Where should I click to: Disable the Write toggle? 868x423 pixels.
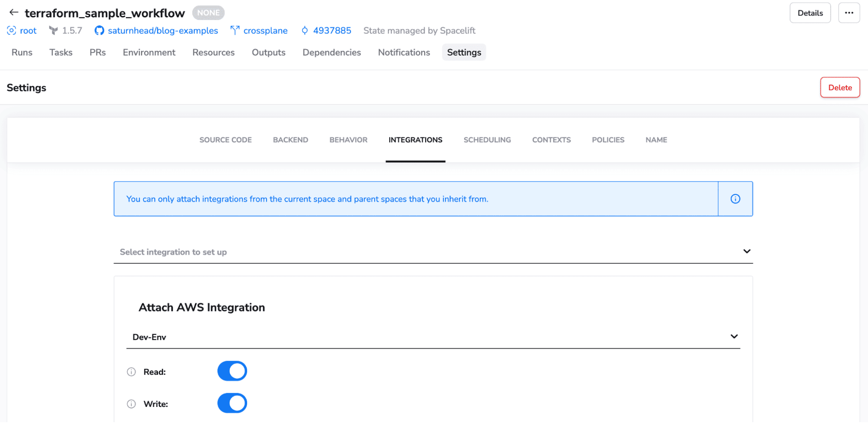pos(232,403)
